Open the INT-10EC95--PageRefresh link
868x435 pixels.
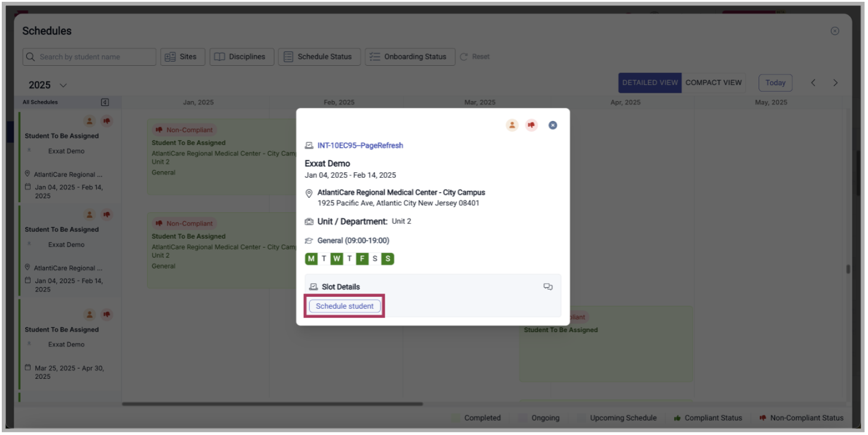click(x=360, y=145)
